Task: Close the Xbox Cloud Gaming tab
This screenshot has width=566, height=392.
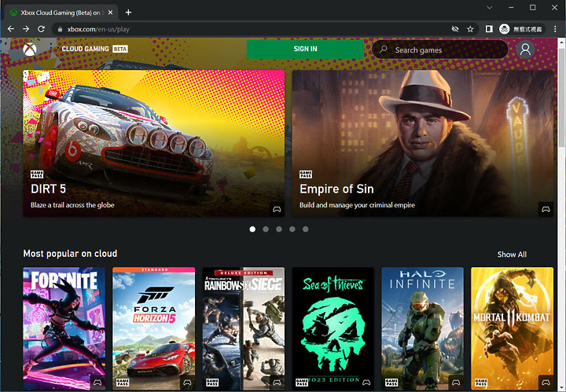Action: click(111, 13)
